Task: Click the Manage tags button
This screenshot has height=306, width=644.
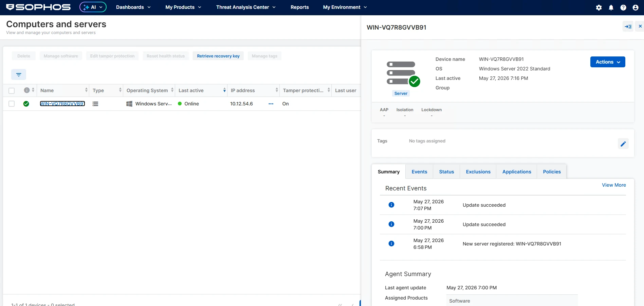Action: (264, 56)
